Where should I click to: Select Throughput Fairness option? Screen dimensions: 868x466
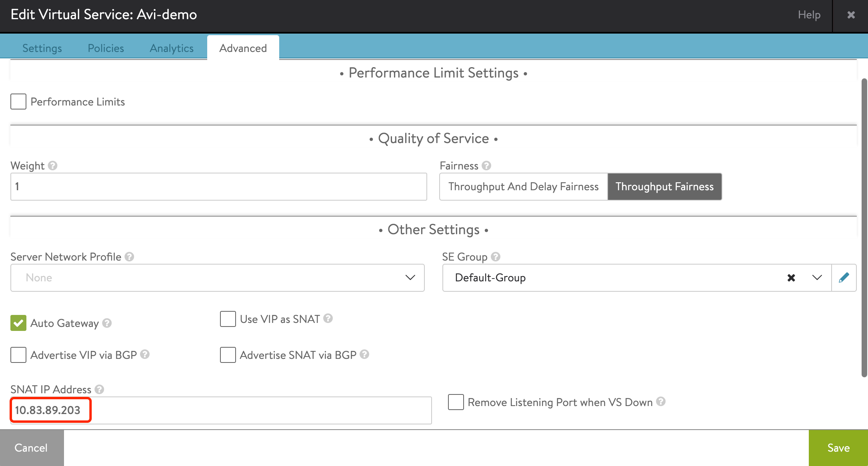665,187
